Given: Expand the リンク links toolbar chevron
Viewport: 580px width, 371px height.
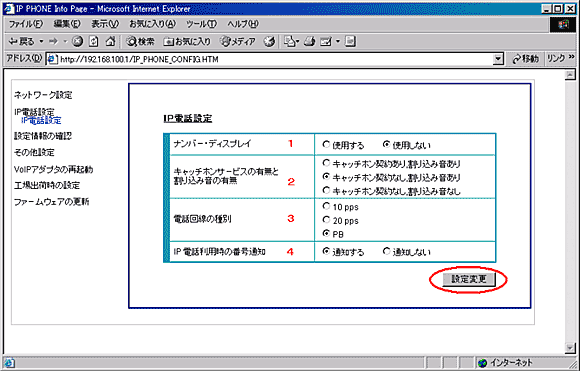Looking at the screenshot, I should (x=572, y=58).
